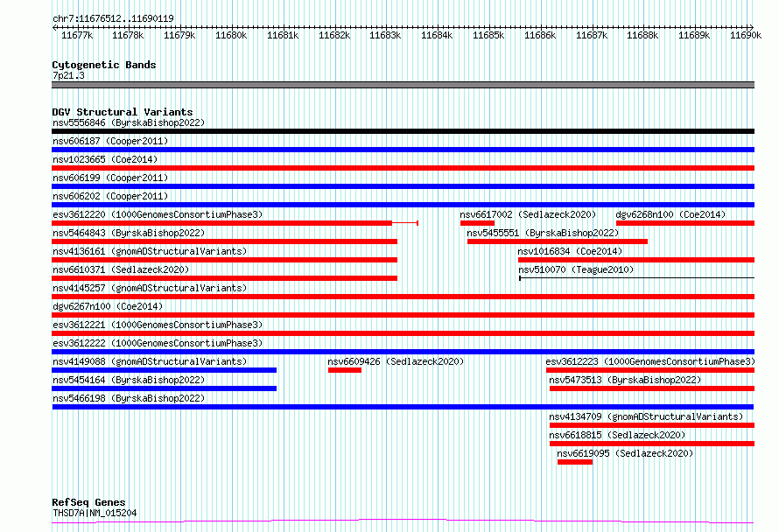Screen dimensions: 779x532
Task: Select nsv5466198 (ByrskaBishop2022) label
Action: 129,398
